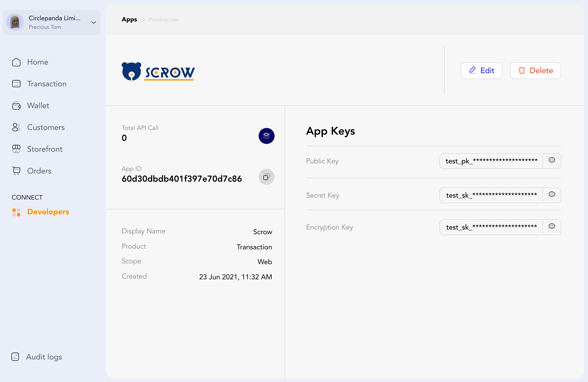Click the Orders cart icon
The width and height of the screenshot is (588, 382).
tap(16, 171)
